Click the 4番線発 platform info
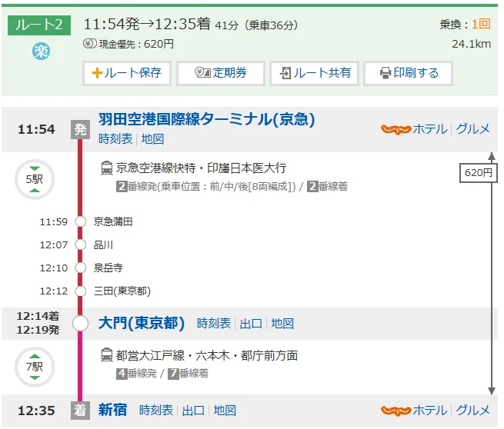Screen dimensions: 504x429 pyautogui.click(x=137, y=374)
